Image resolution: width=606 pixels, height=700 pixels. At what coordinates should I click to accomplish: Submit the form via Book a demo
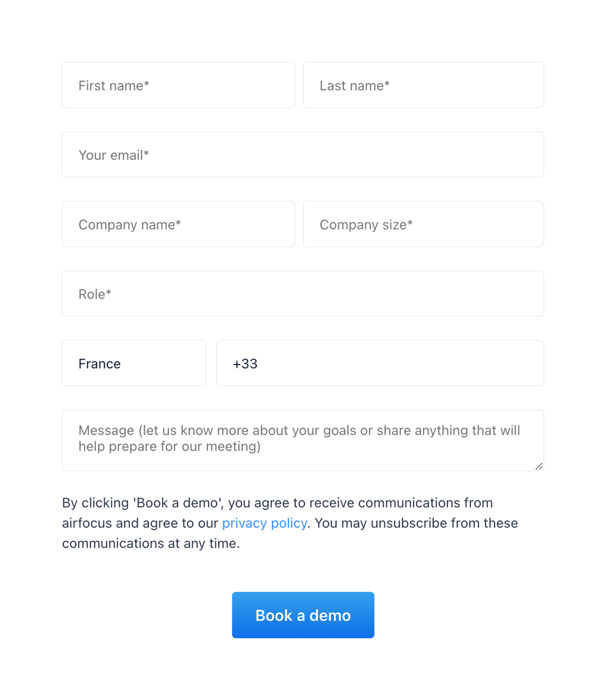pyautogui.click(x=302, y=615)
